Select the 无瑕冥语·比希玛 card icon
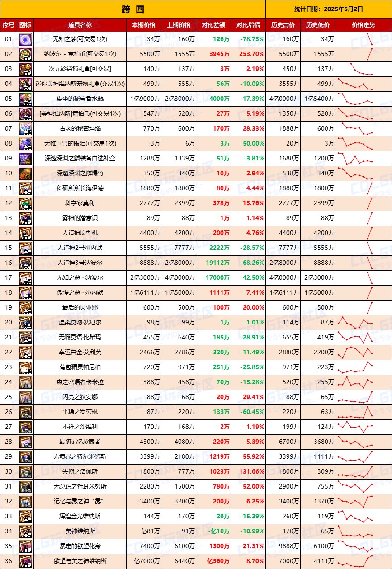This screenshot has width=392, height=569. [x=25, y=337]
